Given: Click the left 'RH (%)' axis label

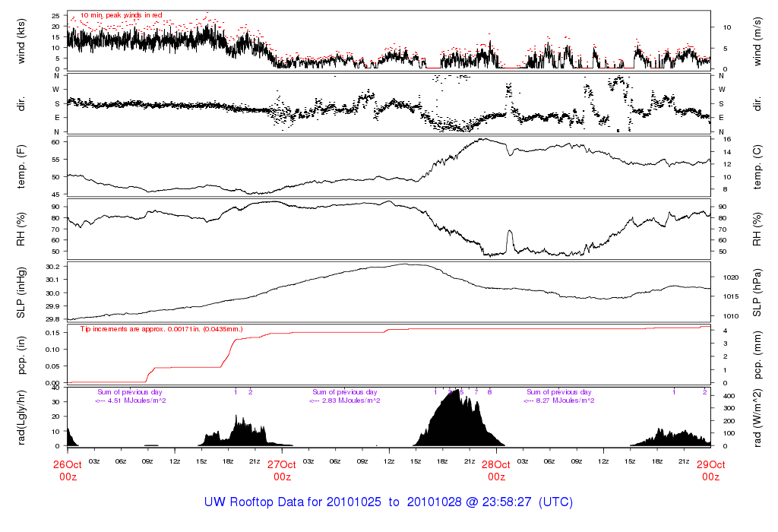Looking at the screenshot, I should pos(21,230).
